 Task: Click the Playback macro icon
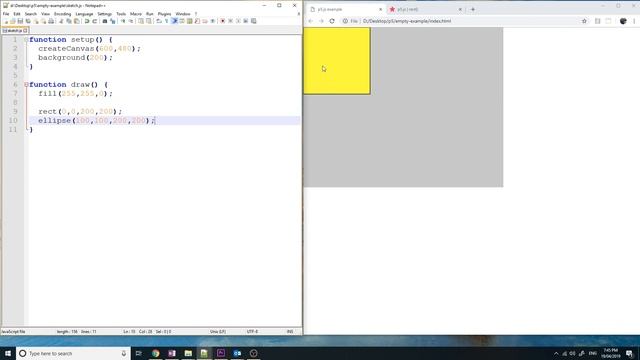[238, 21]
